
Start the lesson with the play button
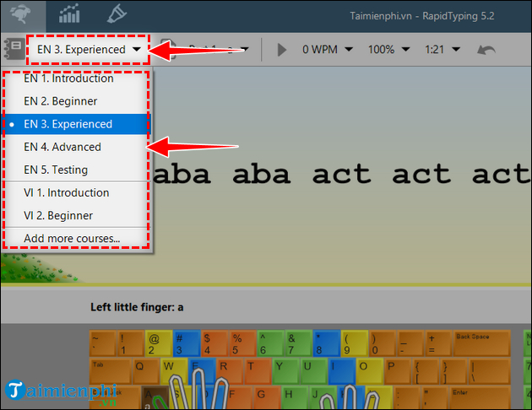[281, 50]
